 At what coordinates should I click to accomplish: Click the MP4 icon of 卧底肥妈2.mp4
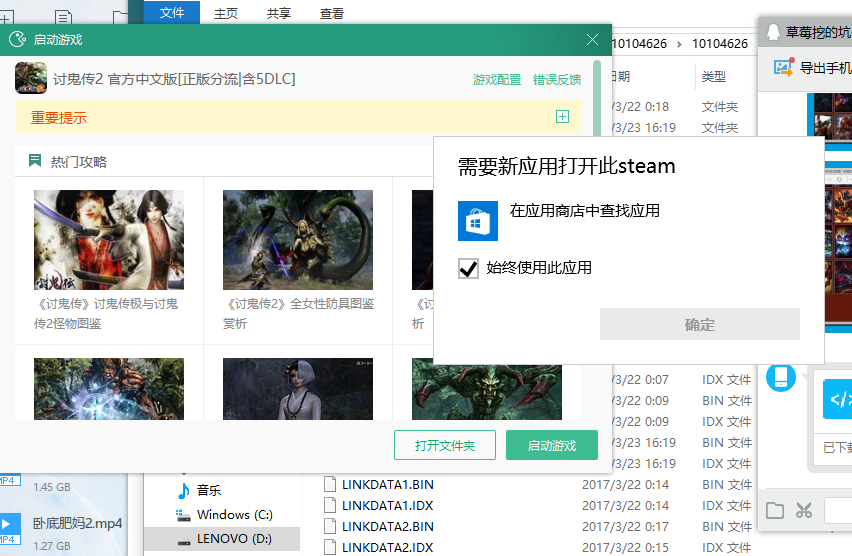click(x=10, y=529)
